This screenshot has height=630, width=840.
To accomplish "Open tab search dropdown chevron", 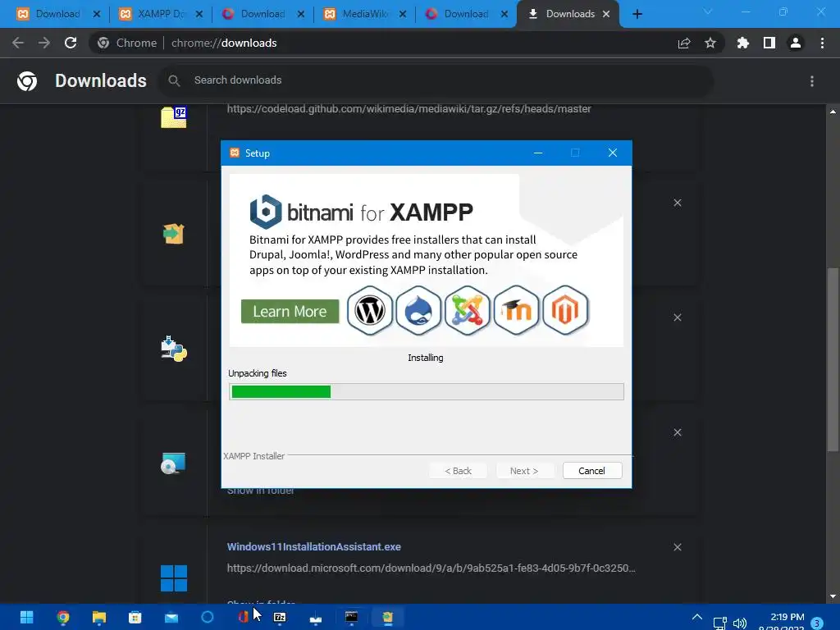I will (708, 11).
